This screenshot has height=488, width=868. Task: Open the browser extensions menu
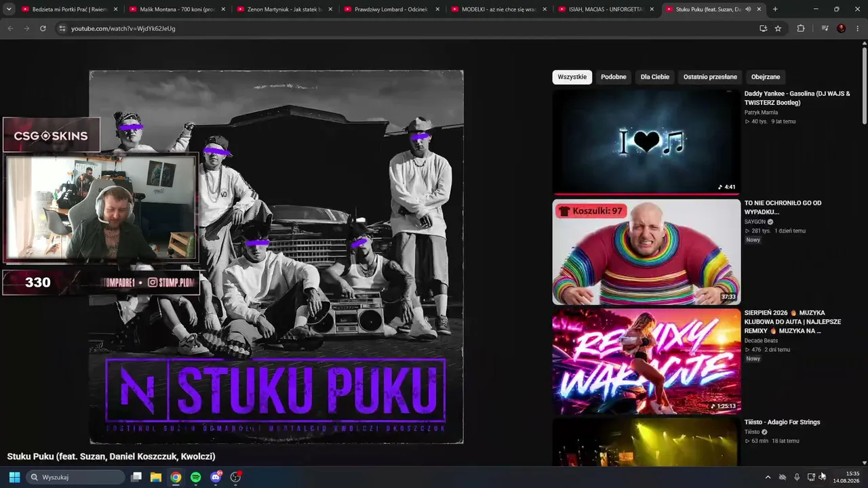tap(801, 28)
